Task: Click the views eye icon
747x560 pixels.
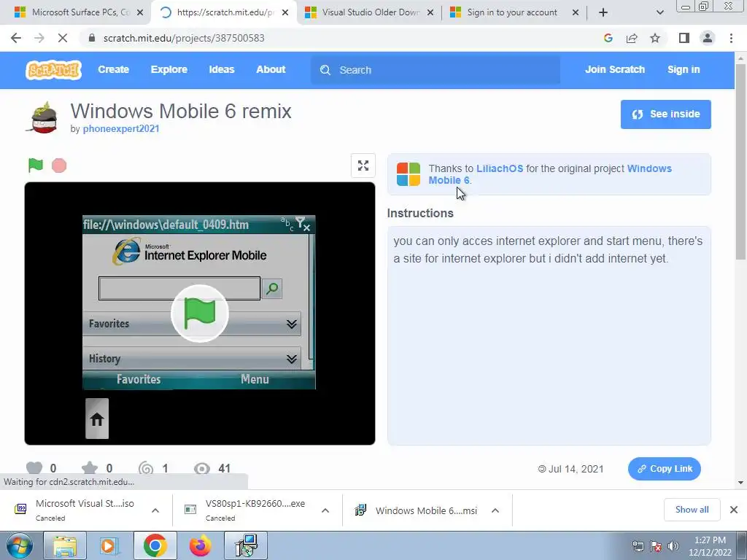Action: pyautogui.click(x=202, y=469)
